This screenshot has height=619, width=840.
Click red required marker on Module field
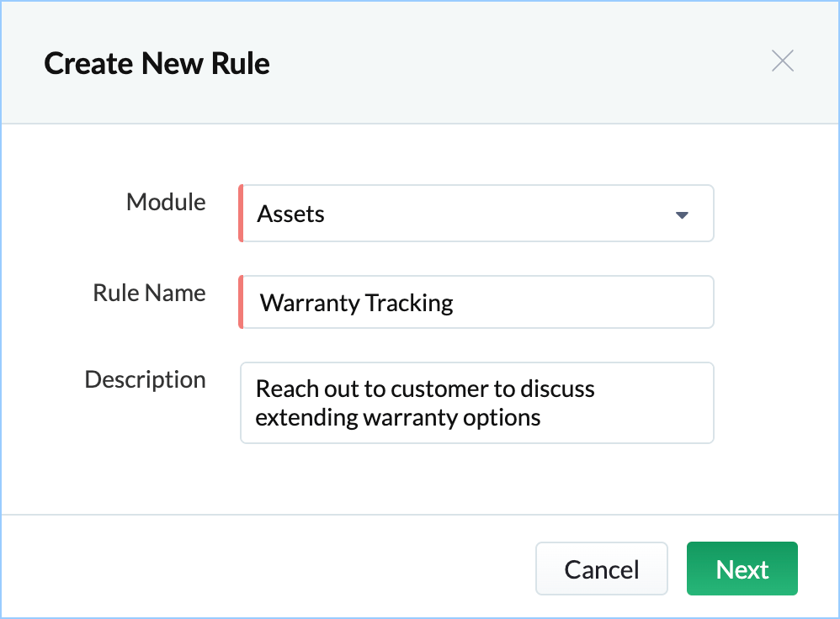point(241,214)
